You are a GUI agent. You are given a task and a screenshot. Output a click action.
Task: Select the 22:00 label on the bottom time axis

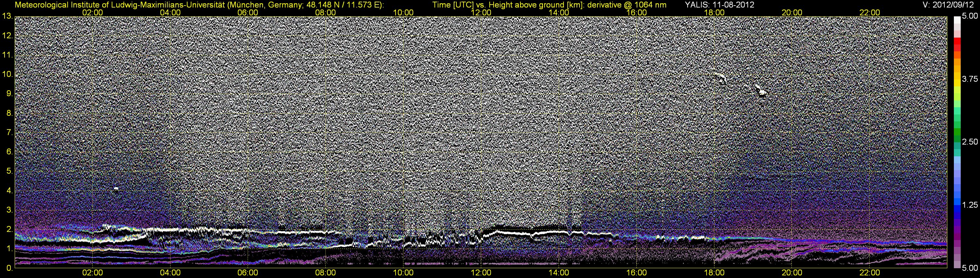point(870,273)
